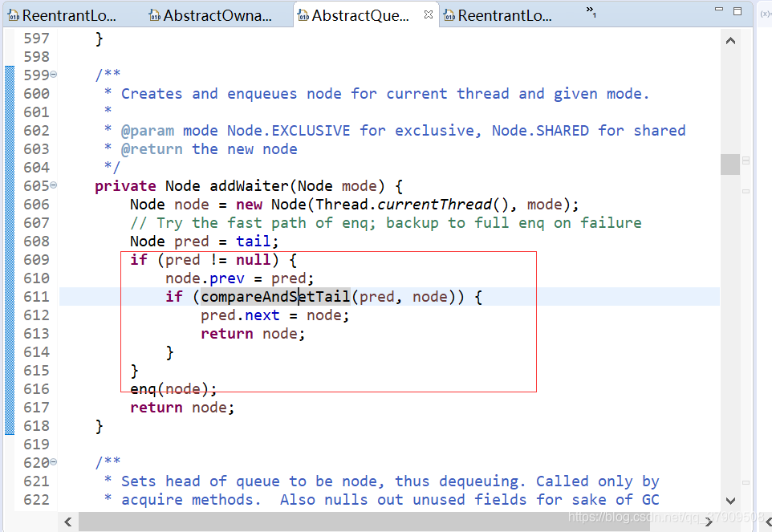The width and height of the screenshot is (772, 532).
Task: Click file icon on first ReentrantLo... tab
Action: point(14,16)
